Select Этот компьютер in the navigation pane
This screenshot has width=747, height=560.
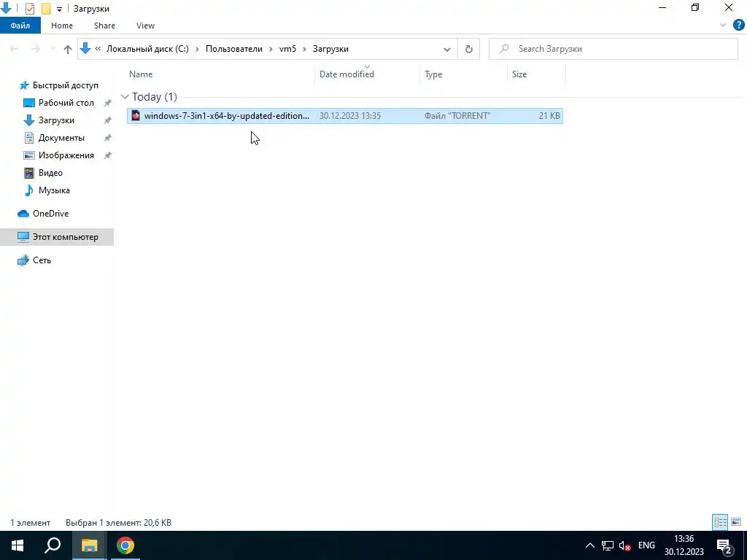click(57, 237)
